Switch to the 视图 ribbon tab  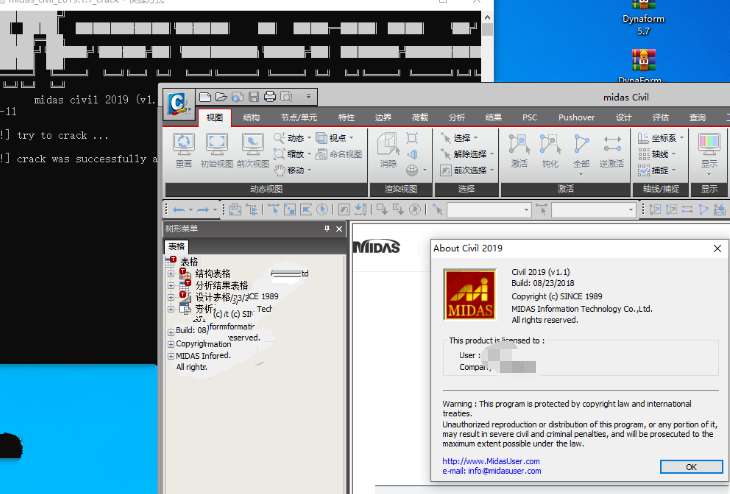point(215,117)
